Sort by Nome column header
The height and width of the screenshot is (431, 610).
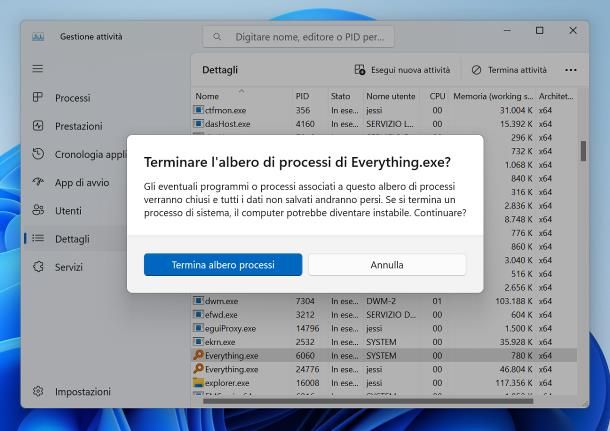(x=207, y=96)
